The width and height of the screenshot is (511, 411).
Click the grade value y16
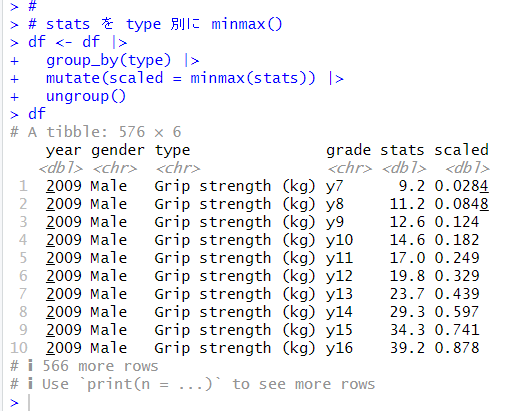pos(339,348)
